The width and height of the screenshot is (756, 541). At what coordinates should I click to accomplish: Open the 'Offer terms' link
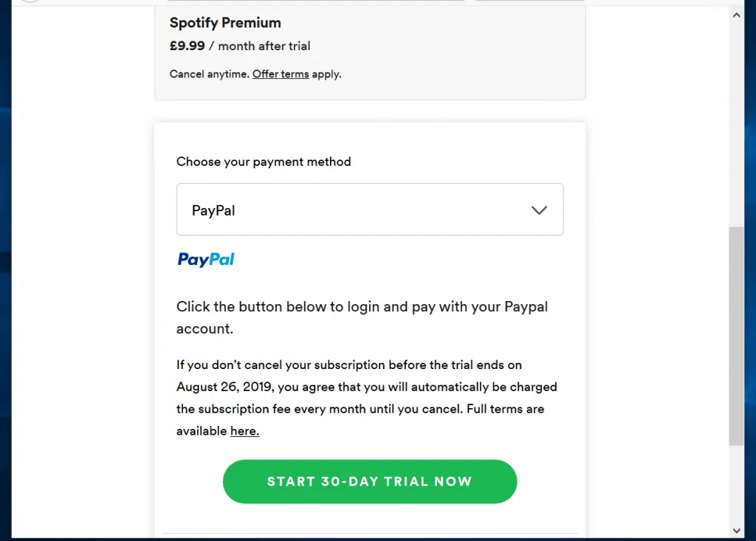pyautogui.click(x=281, y=74)
